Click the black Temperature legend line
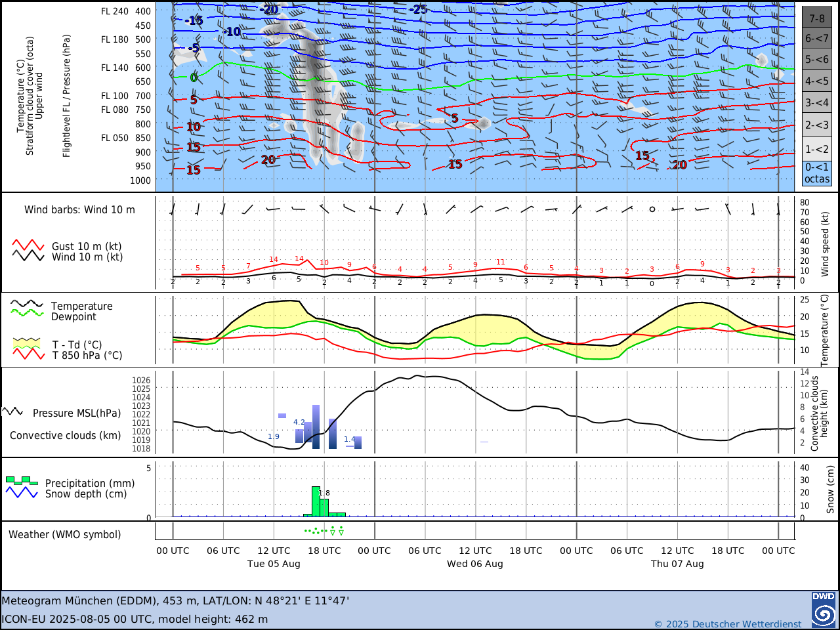The image size is (840, 630). [x=27, y=304]
